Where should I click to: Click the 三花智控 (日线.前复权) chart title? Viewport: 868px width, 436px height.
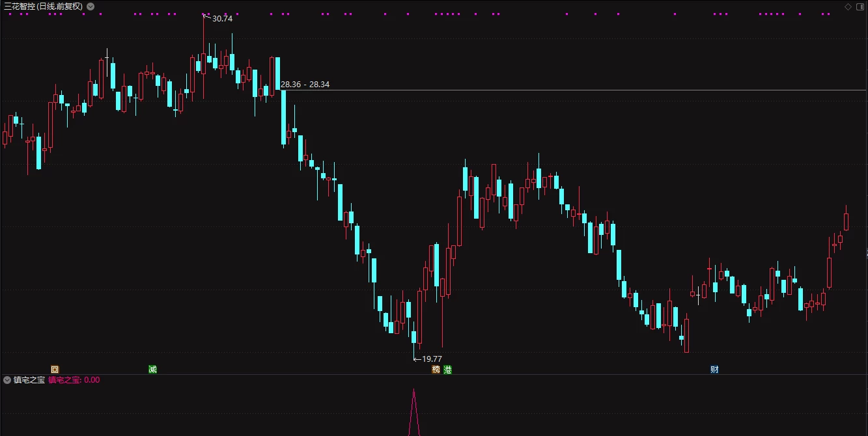click(43, 7)
